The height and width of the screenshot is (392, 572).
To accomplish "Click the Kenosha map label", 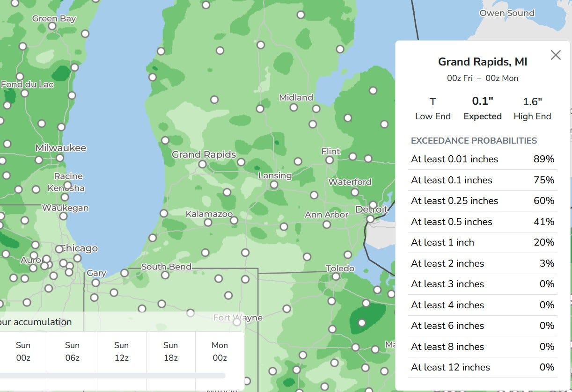I will click(x=66, y=188).
